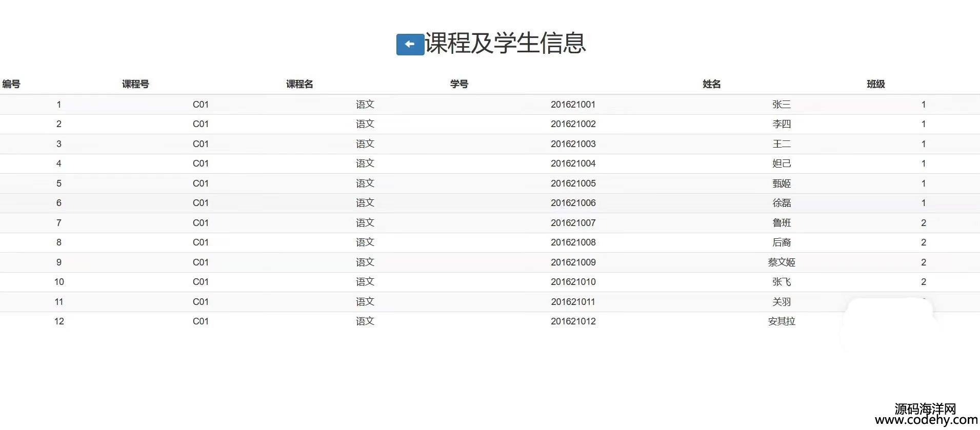Click the name 甄姬 in row 5
Screen dimensions: 980x430
(782, 183)
